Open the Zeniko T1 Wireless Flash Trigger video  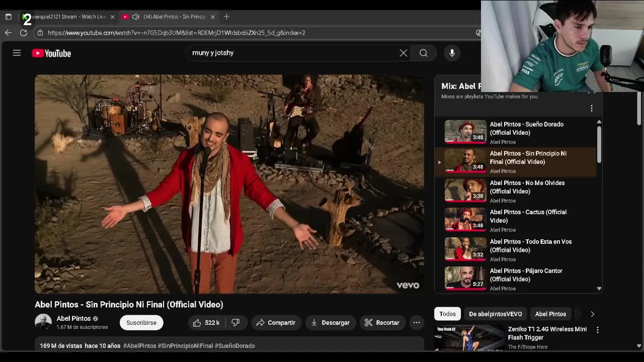point(547,333)
